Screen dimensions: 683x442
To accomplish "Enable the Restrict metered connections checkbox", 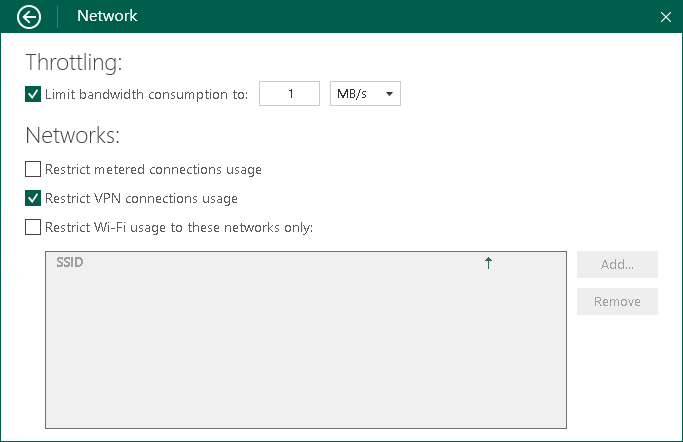I will pyautogui.click(x=33, y=169).
